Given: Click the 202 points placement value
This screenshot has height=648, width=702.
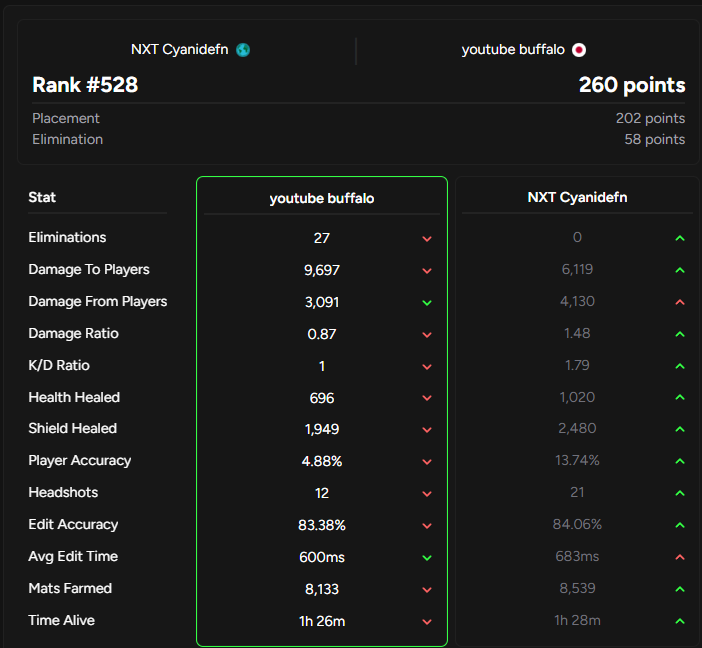Looking at the screenshot, I should pos(650,118).
